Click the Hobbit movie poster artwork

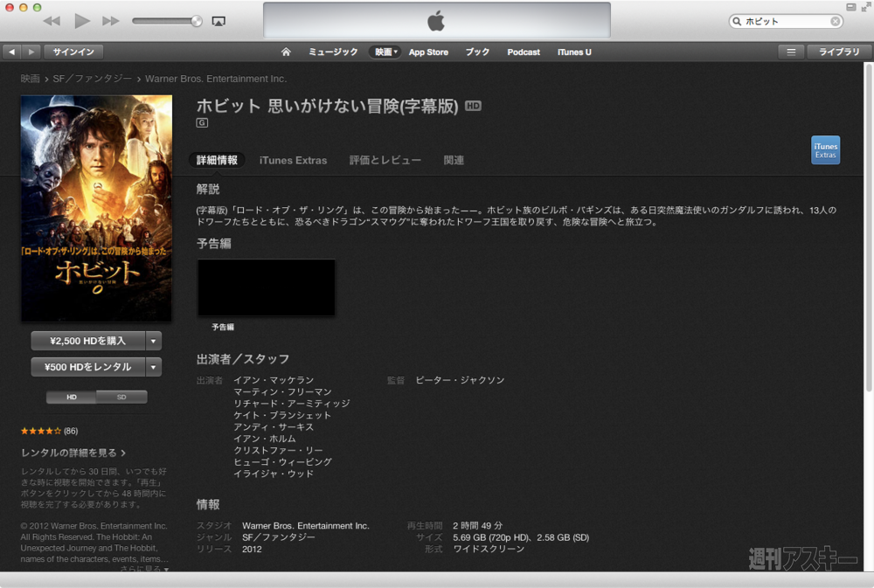pyautogui.click(x=96, y=208)
